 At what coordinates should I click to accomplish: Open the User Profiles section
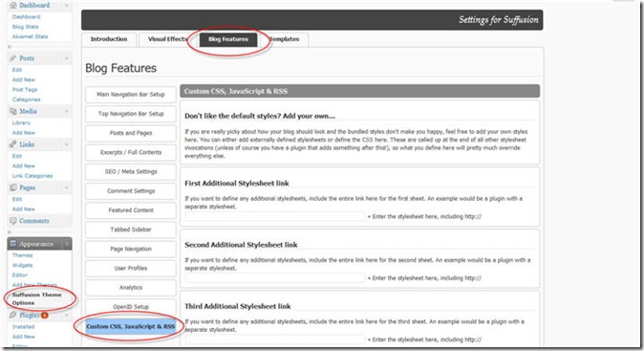click(x=131, y=269)
